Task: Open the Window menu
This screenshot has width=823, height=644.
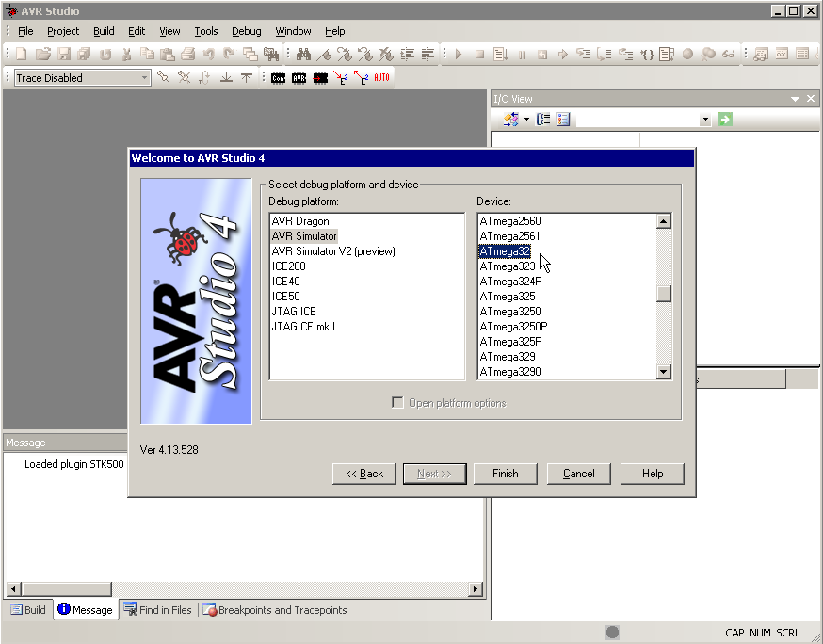Action: point(293,31)
